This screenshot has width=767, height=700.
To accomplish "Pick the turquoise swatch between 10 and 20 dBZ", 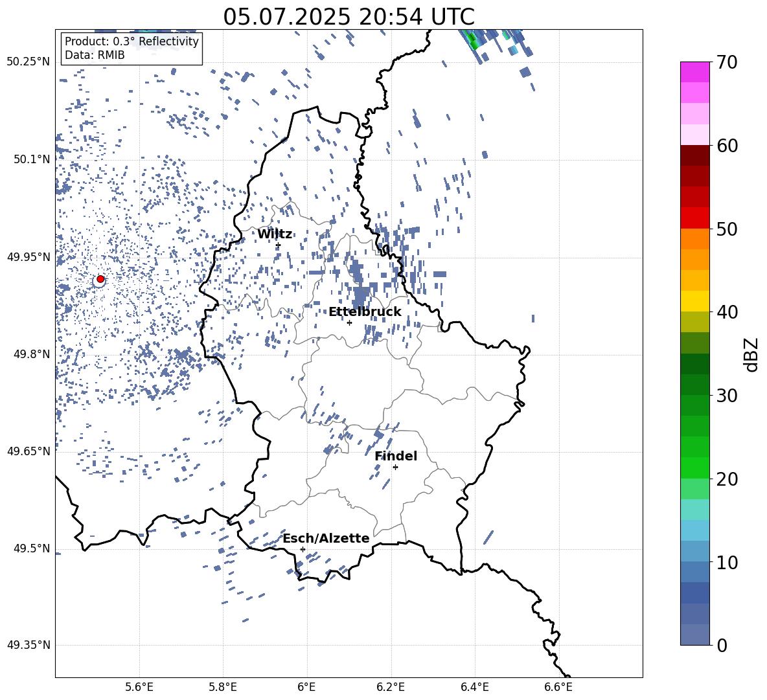I will [694, 510].
